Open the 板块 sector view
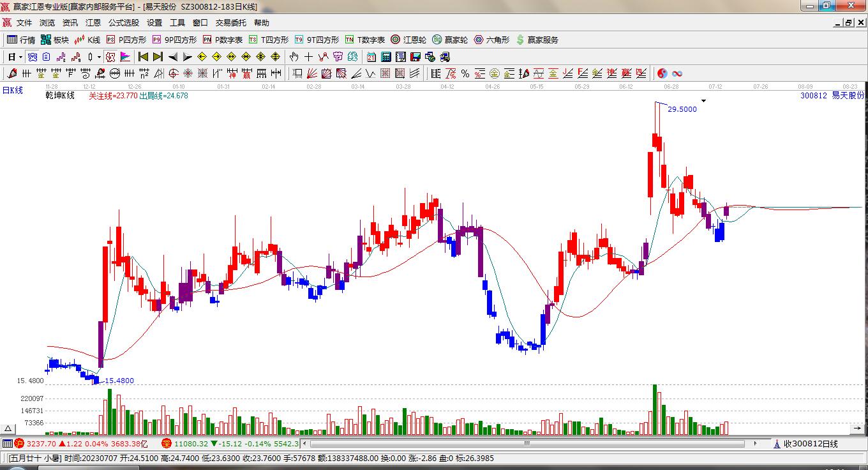The image size is (868, 470). tap(54, 40)
